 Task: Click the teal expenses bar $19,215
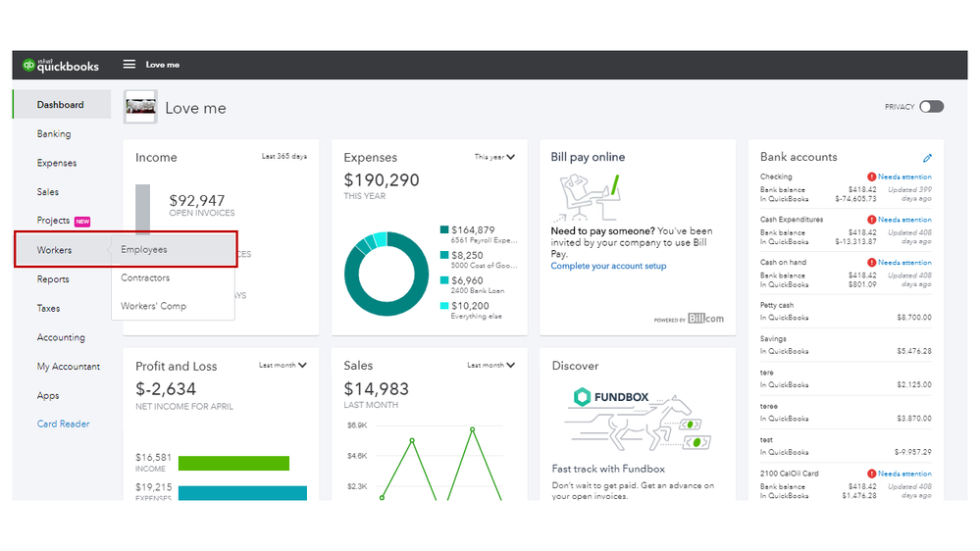click(242, 493)
